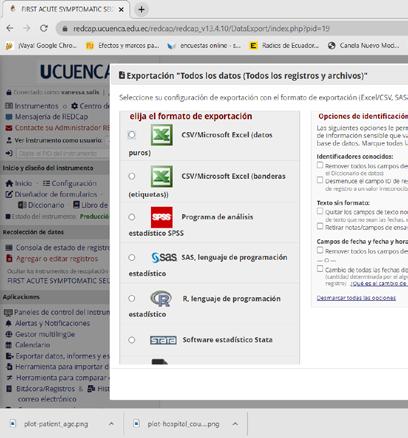408x438 pixels.
Task: Expand options for plot-patient_age.png download
Action: coord(111,424)
